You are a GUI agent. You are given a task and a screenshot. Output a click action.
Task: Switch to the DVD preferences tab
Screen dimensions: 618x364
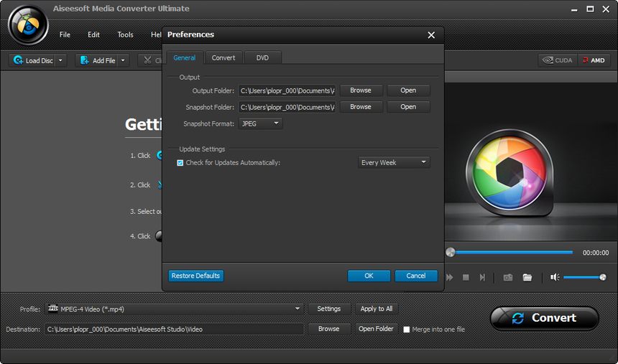(x=262, y=57)
